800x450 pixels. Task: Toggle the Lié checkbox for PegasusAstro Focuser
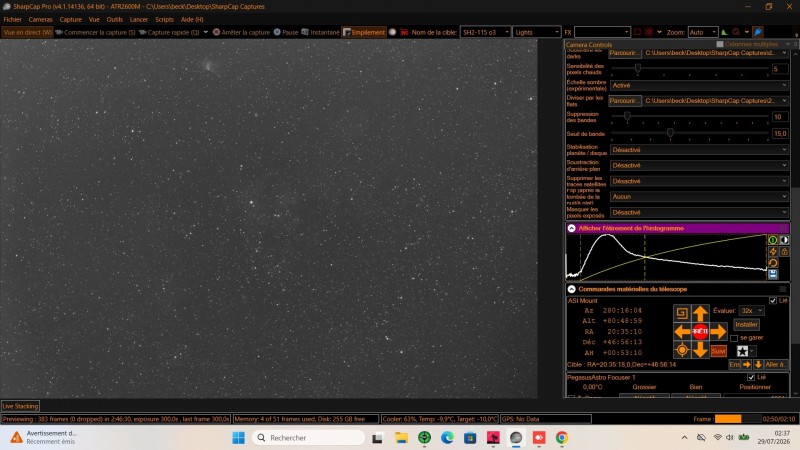click(x=751, y=378)
